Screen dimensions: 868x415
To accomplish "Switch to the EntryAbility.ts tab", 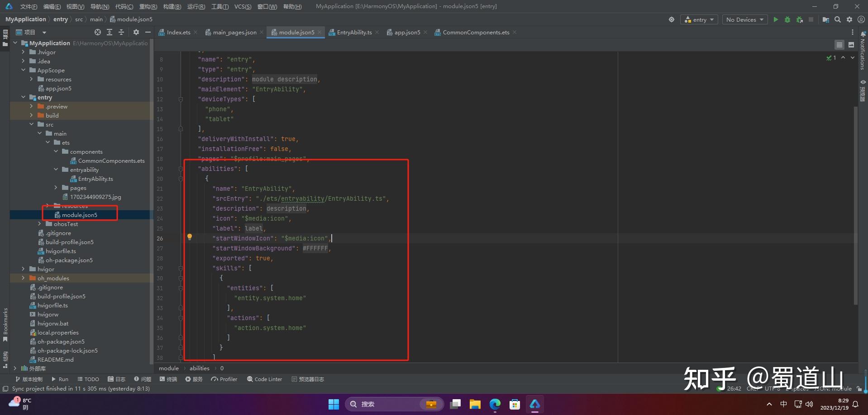I will [354, 32].
